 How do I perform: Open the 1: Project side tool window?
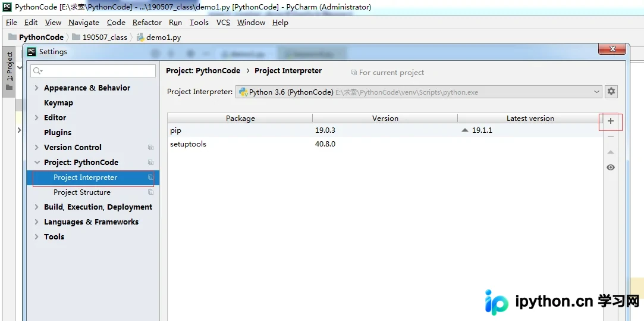tap(9, 71)
